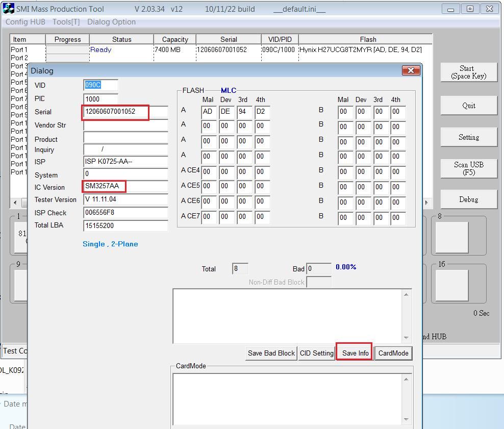The height and width of the screenshot is (429, 504).
Task: Click left arrow of port list horizontal scrollbar
Action: point(15,203)
